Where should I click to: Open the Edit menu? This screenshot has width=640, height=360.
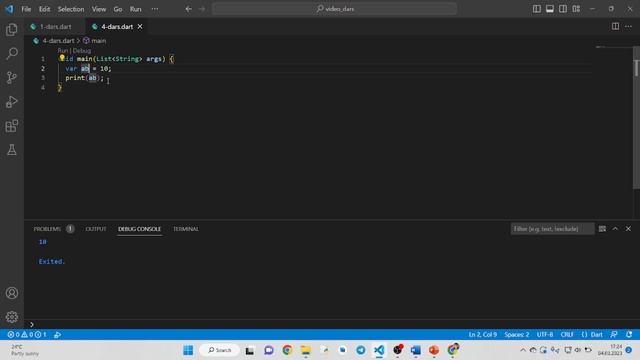(x=44, y=9)
